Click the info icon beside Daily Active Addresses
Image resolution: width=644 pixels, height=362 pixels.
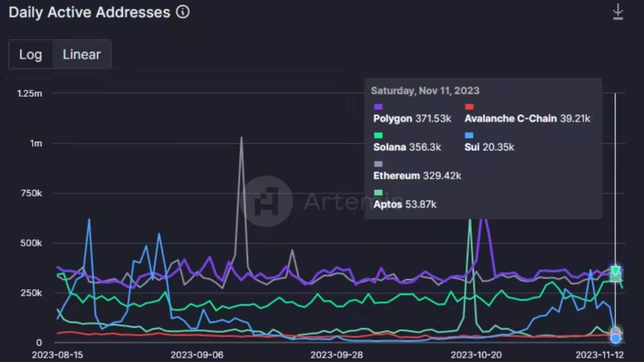click(183, 12)
